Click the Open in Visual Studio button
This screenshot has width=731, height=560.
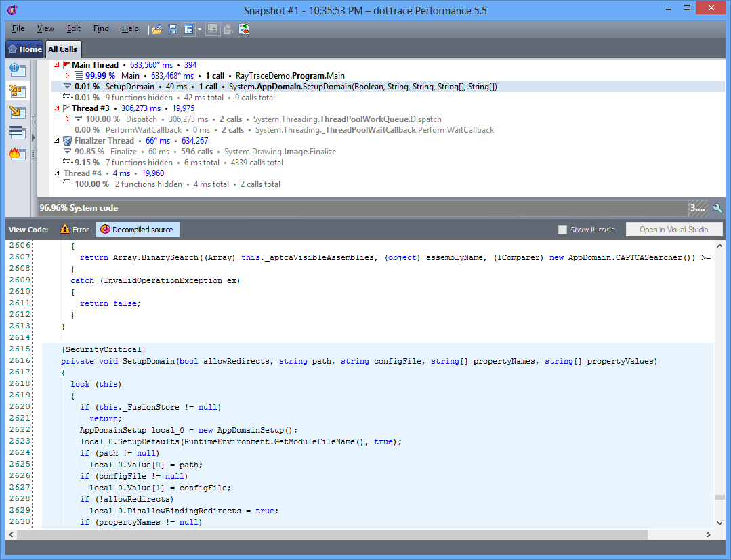click(x=673, y=230)
